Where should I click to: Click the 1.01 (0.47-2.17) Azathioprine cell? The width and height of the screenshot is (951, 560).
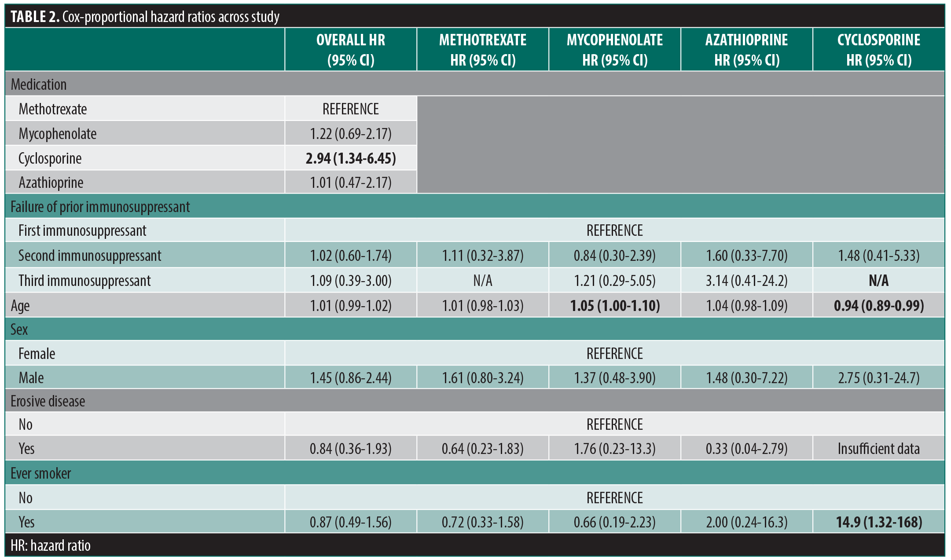(x=350, y=183)
